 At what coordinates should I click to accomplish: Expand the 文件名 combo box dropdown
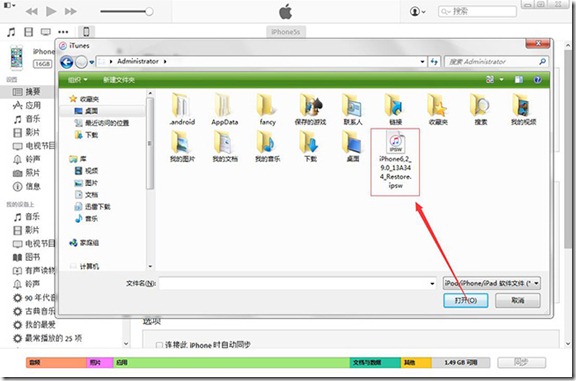click(x=432, y=284)
